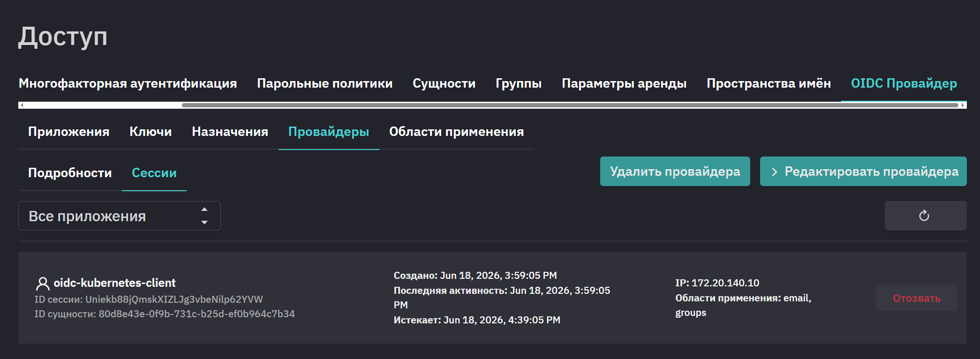Click the up/down arrows on the applications selector
This screenshot has height=359, width=980.
pos(204,216)
